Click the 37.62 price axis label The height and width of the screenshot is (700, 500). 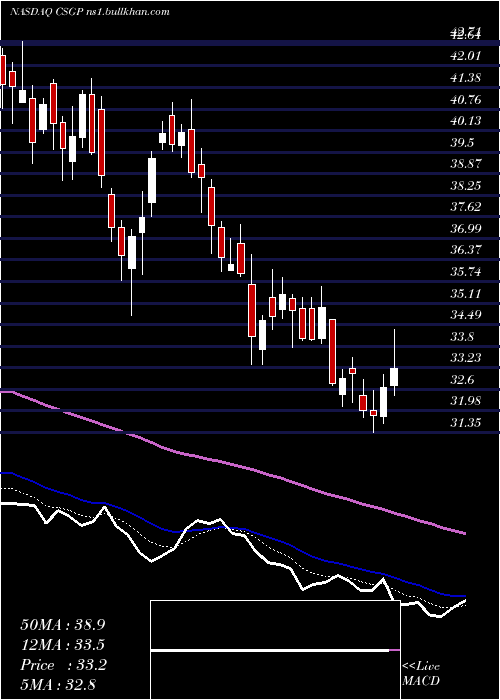466,207
